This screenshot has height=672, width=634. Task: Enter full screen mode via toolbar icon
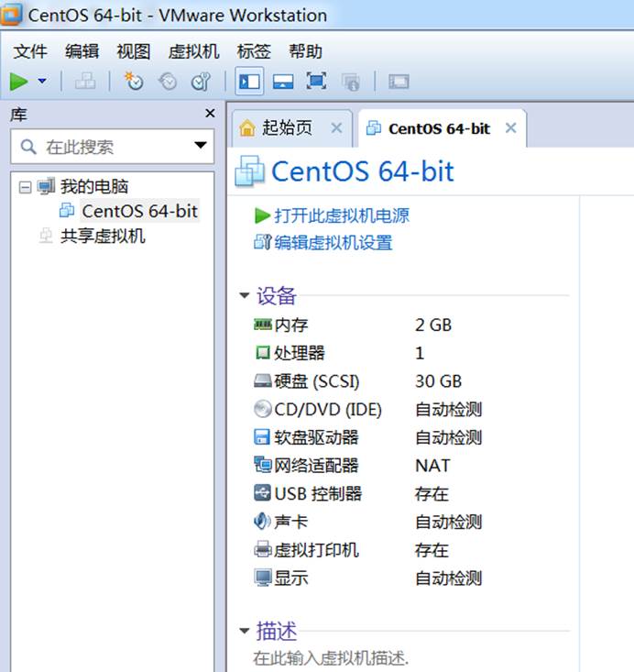tap(316, 81)
